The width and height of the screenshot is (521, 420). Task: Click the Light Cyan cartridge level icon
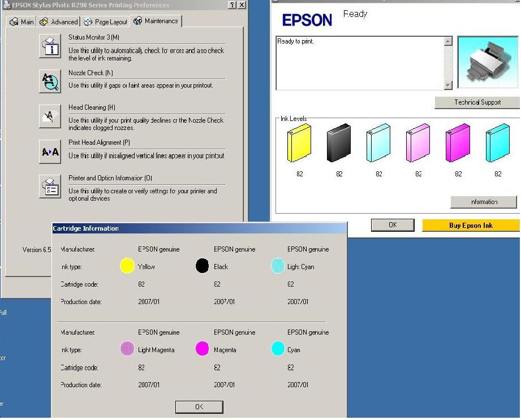378,143
